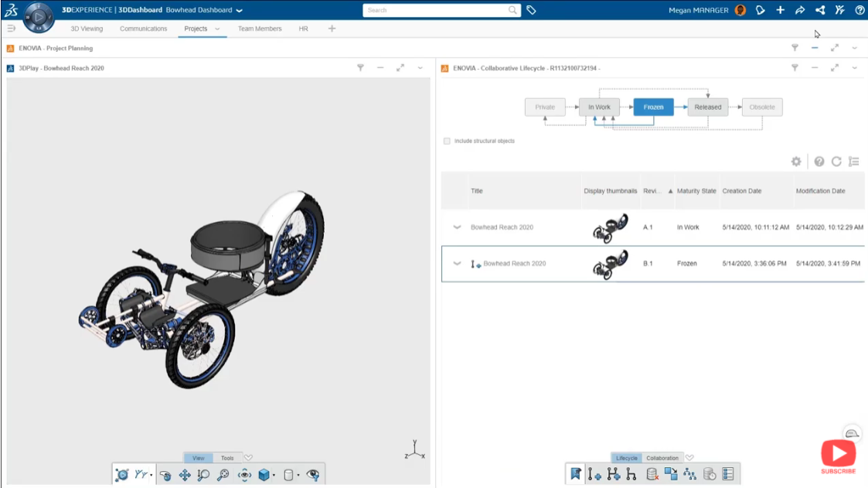Click the properties list icon in Lifecycle toolbar
868x488 pixels.
pos(728,474)
